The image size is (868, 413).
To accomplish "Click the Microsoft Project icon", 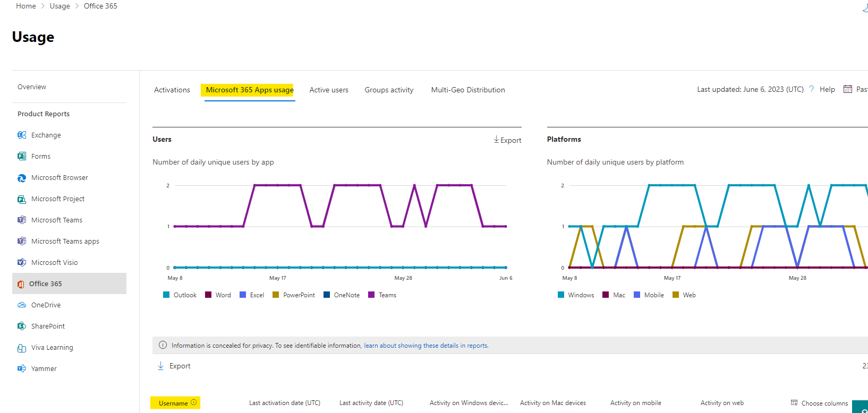I will [x=22, y=199].
